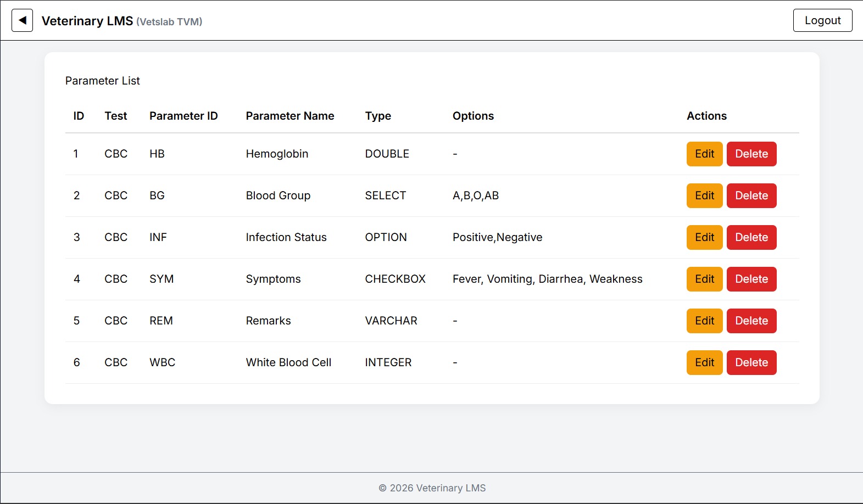Screen dimensions: 863x504
Task: Edit the Hemoglobin parameter
Action: [704, 154]
